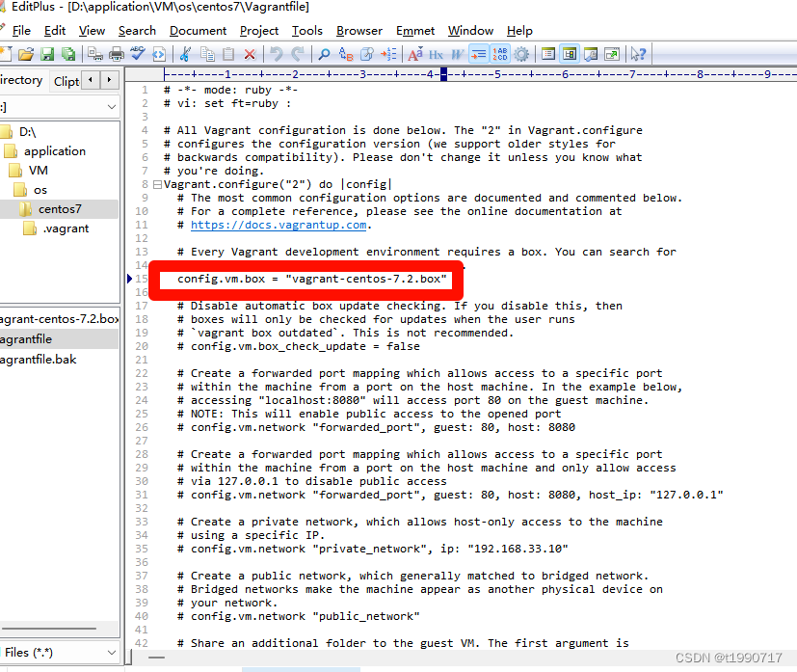This screenshot has height=672, width=797.
Task: Redo the last undone edit
Action: [298, 54]
